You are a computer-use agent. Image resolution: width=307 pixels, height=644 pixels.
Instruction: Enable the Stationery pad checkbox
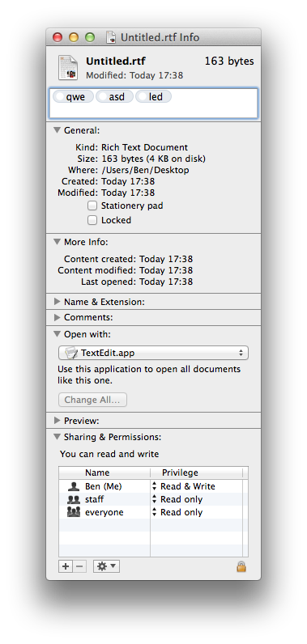92,205
